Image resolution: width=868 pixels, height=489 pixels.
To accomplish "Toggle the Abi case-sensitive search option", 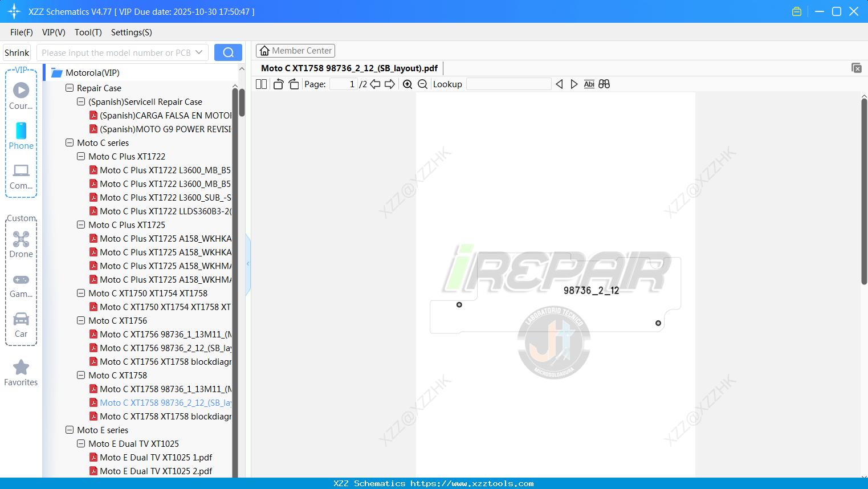I will tap(589, 84).
